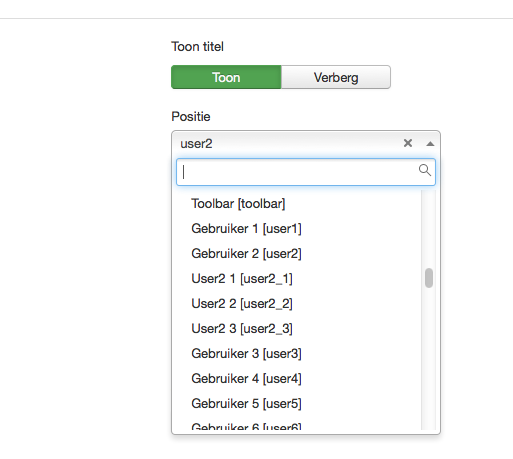Click the Positie select box showing user2
Screen dimensions: 513x459
click(x=306, y=144)
